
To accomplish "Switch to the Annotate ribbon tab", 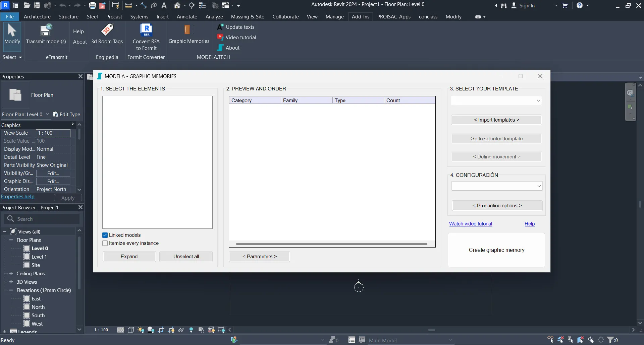I will 187,17.
